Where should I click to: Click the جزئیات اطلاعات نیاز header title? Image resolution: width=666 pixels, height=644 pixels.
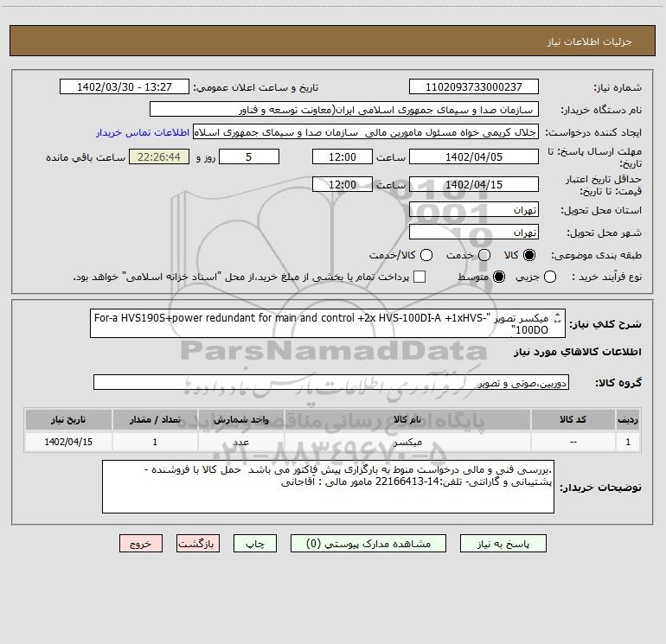point(590,41)
